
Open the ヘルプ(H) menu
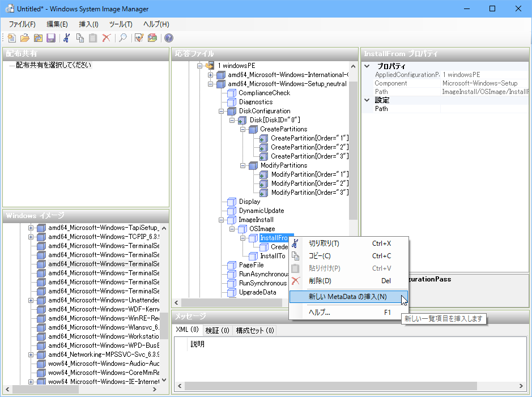pos(156,24)
